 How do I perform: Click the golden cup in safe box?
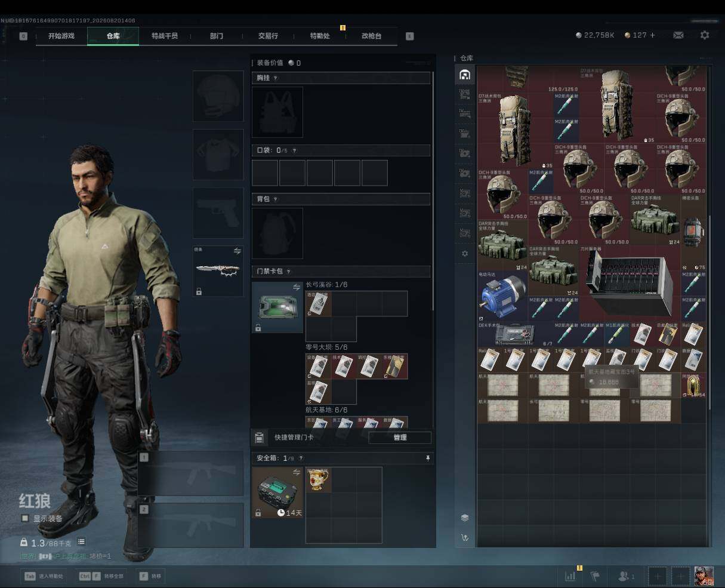coord(319,480)
